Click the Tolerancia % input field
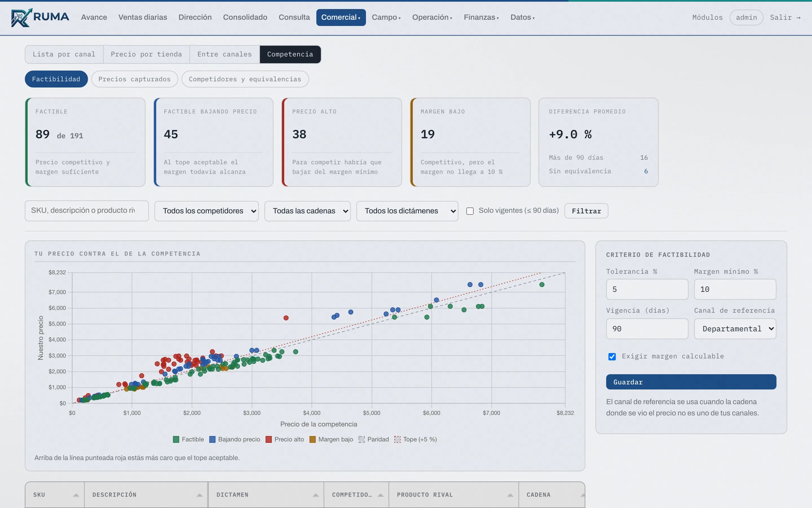 tap(647, 289)
